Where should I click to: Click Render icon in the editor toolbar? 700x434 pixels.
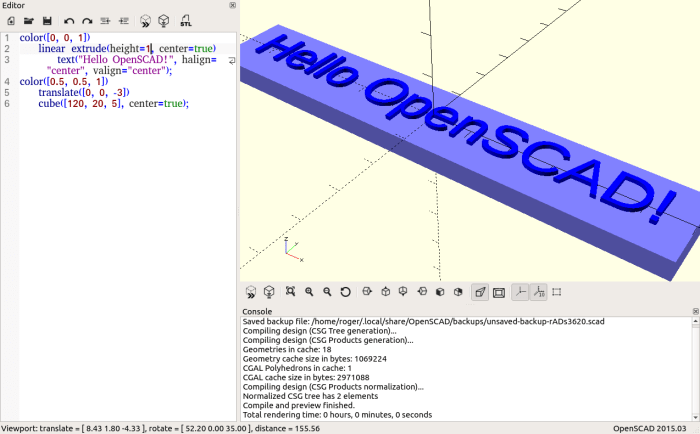(164, 21)
